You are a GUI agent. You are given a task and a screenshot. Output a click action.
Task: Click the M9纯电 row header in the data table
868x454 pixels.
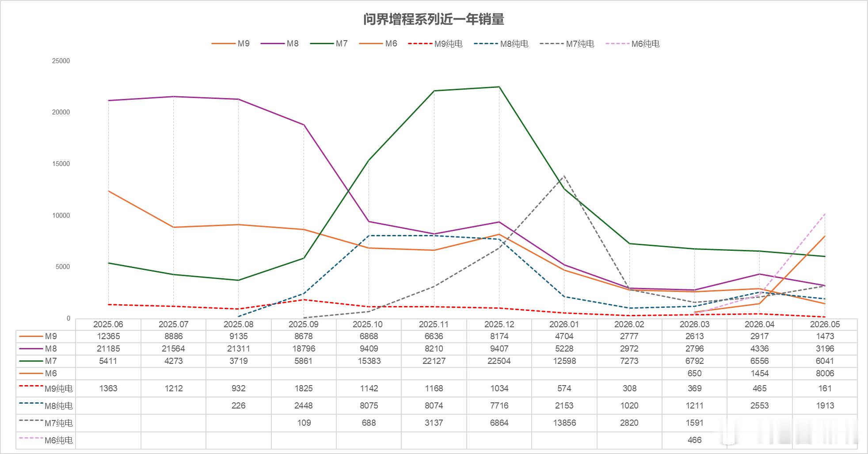coord(46,388)
